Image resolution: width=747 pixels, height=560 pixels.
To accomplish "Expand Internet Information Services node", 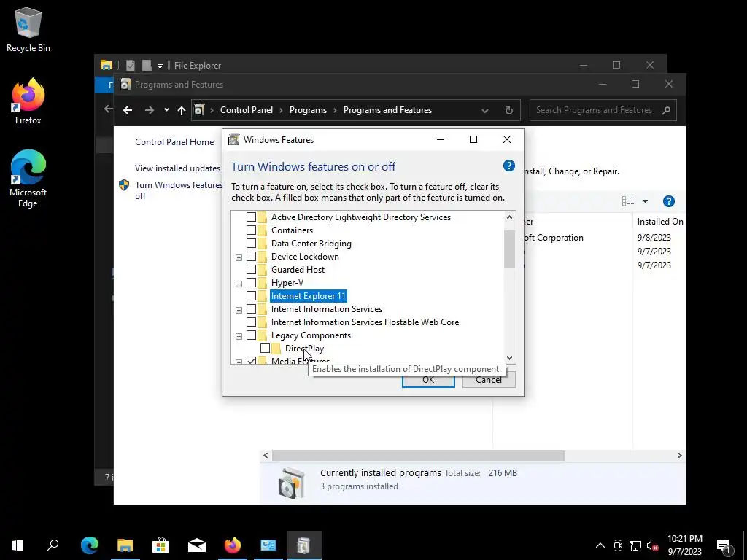I will (x=239, y=310).
